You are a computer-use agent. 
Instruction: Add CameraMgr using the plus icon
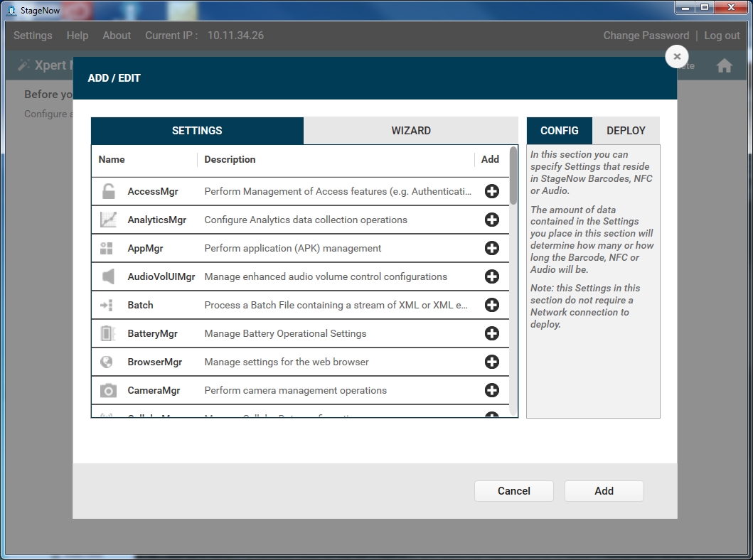click(x=491, y=390)
